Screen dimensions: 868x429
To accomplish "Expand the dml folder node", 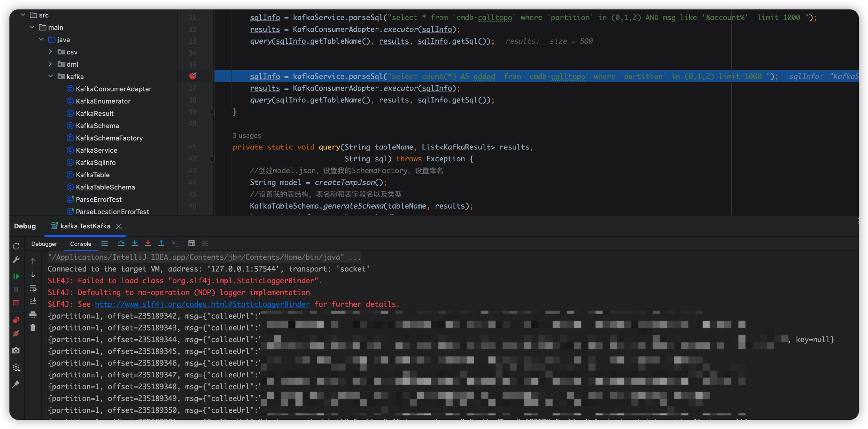I will (50, 64).
